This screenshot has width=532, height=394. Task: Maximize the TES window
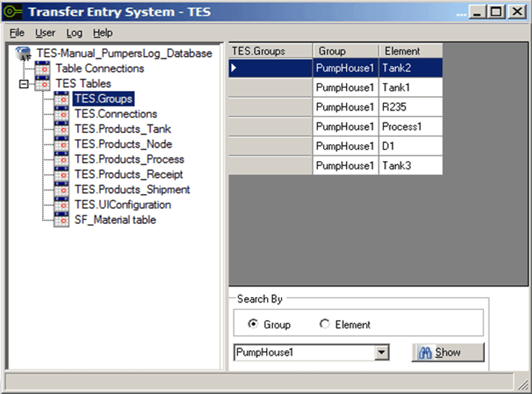[x=496, y=12]
